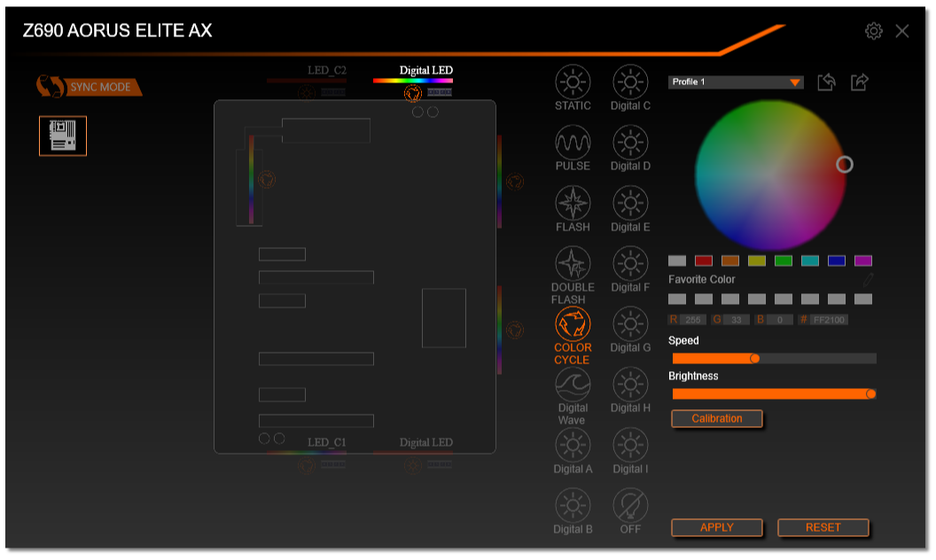
Task: Choose the cyan preset color swatch
Action: pyautogui.click(x=809, y=261)
